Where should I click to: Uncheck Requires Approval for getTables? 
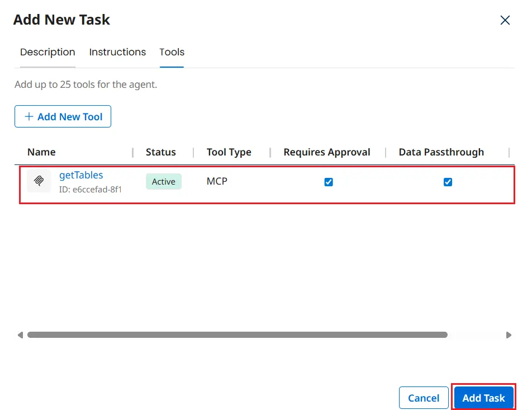click(329, 182)
